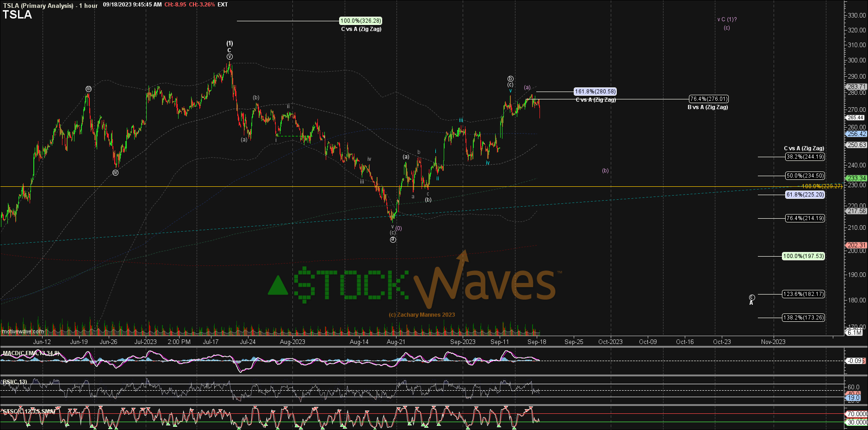Click the Jun-12 date on time axis

click(42, 342)
